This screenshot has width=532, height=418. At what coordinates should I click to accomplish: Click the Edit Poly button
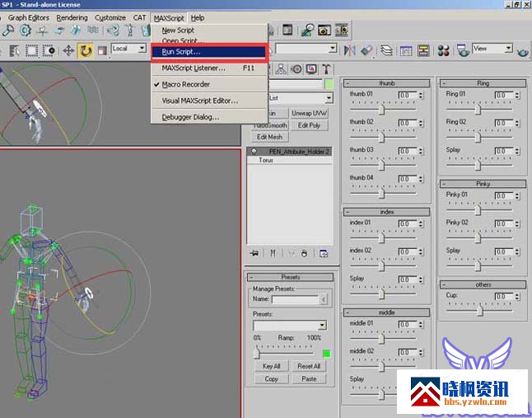point(309,125)
